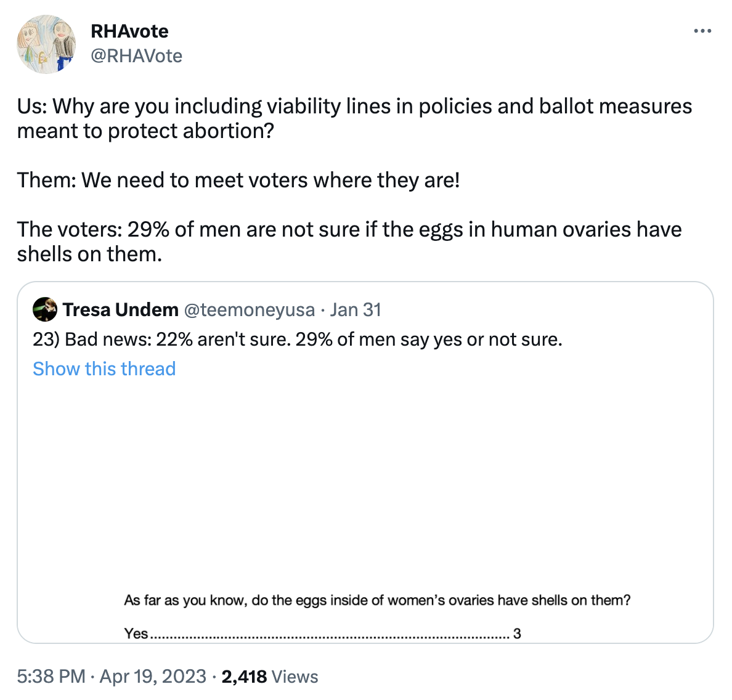Open the RHAvote display name profile link

pos(129,31)
